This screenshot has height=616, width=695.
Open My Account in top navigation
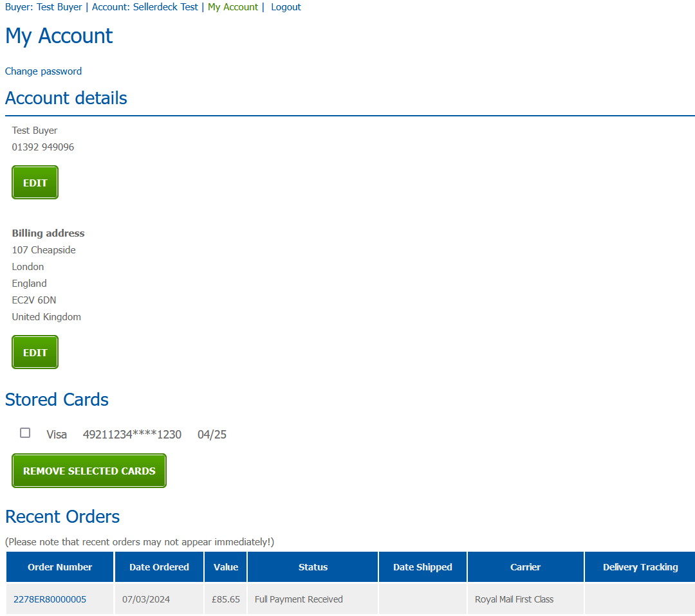pyautogui.click(x=232, y=7)
